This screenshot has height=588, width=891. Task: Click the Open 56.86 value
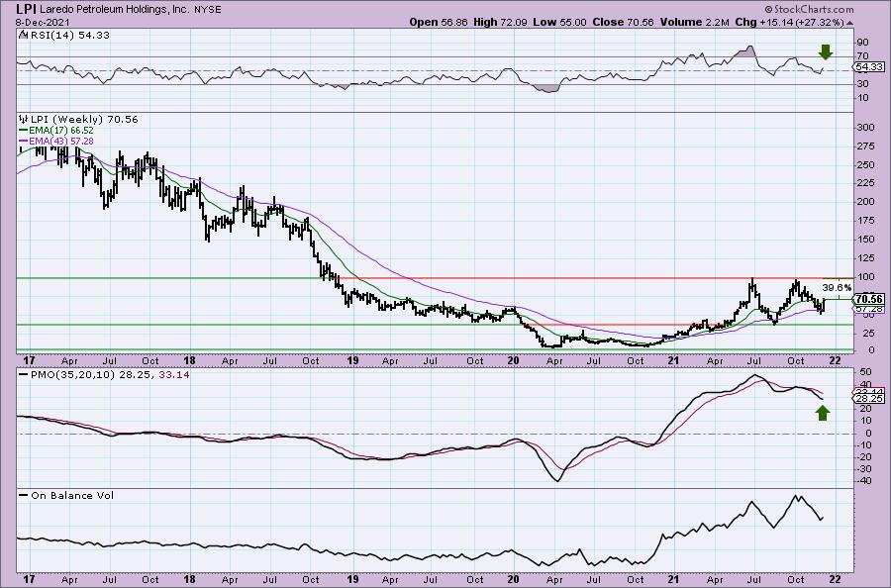[x=439, y=22]
